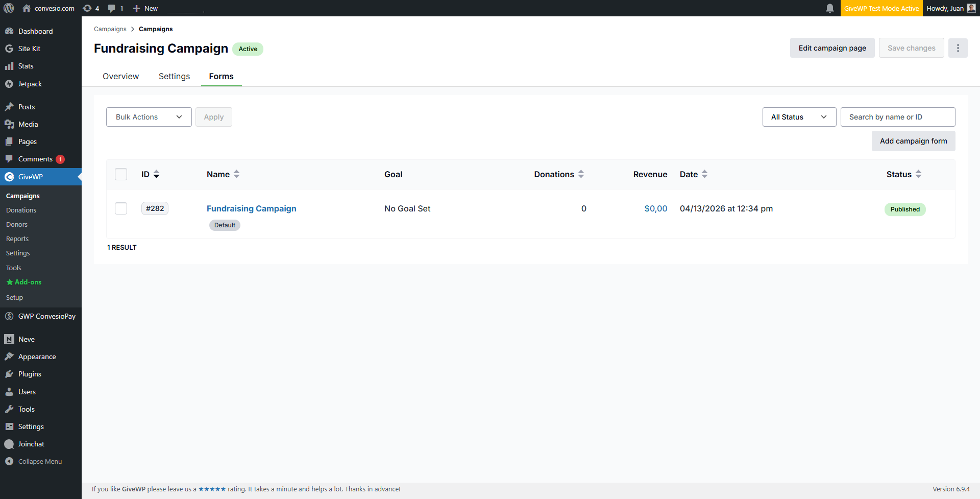Switch to the Settings tab

[174, 76]
